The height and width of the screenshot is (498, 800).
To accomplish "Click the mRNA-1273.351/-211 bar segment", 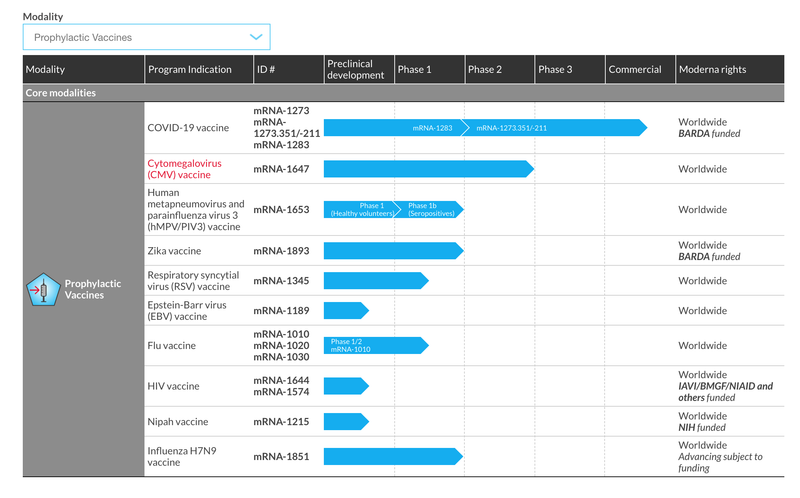I will tap(511, 128).
